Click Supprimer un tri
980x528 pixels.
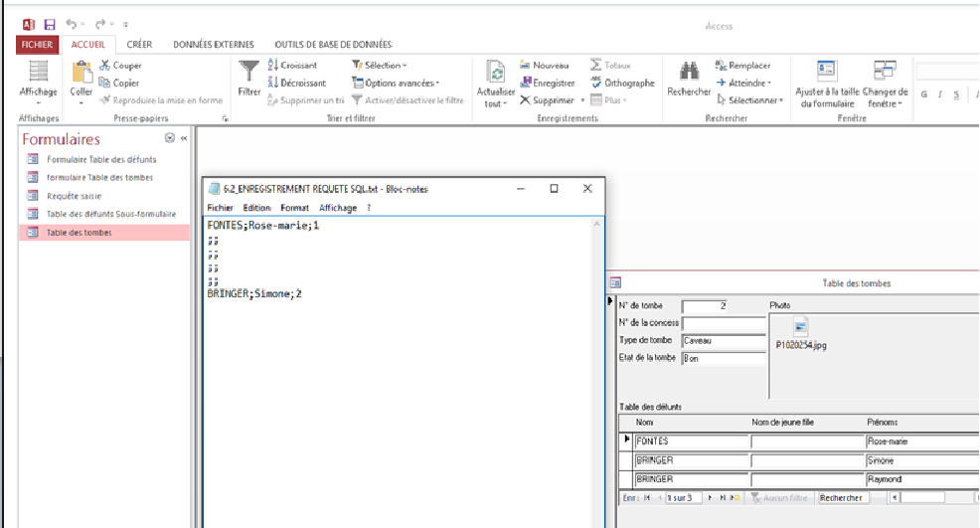click(x=305, y=100)
